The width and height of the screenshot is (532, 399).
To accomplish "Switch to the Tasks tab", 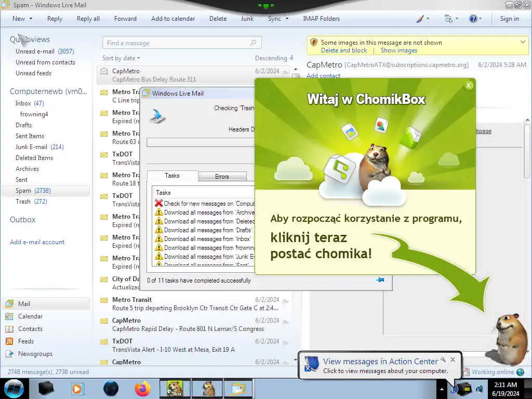I will click(172, 176).
